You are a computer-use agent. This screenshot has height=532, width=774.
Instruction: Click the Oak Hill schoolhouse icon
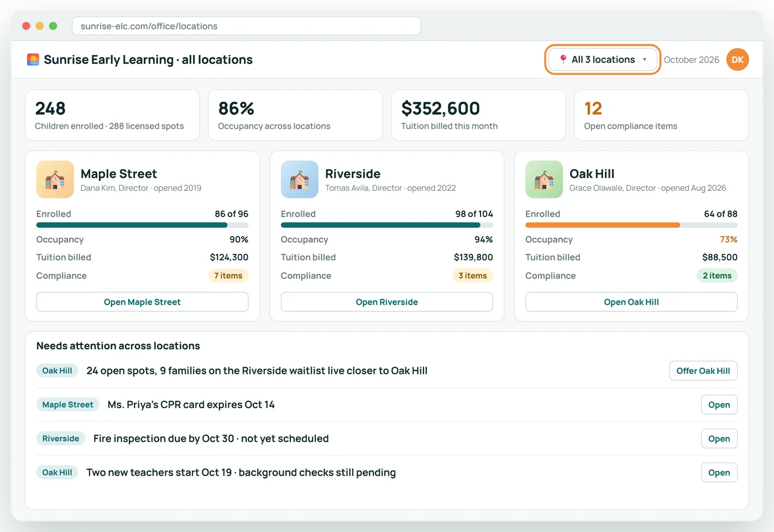click(544, 179)
